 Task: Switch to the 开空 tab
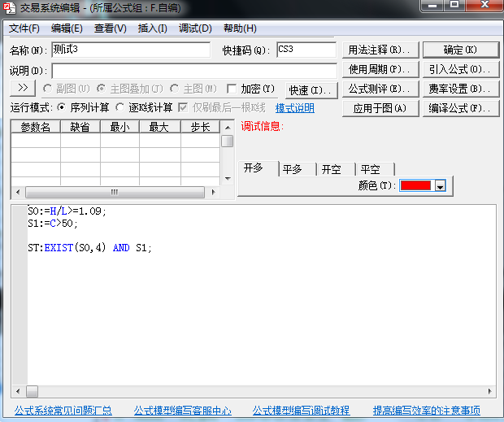pos(337,169)
